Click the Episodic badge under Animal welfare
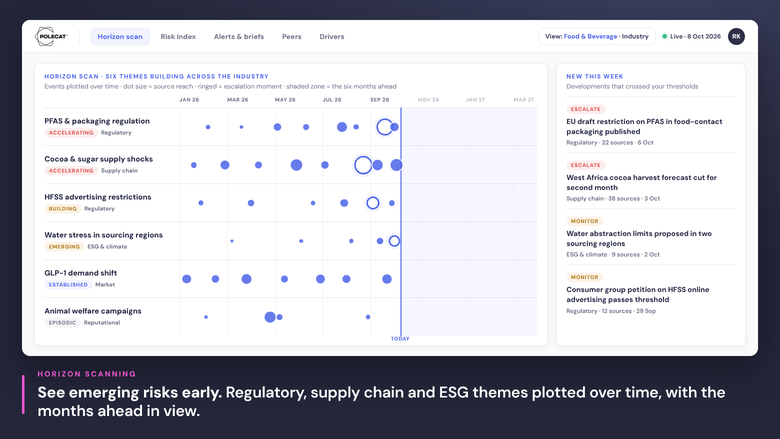The width and height of the screenshot is (780, 439). coord(62,323)
